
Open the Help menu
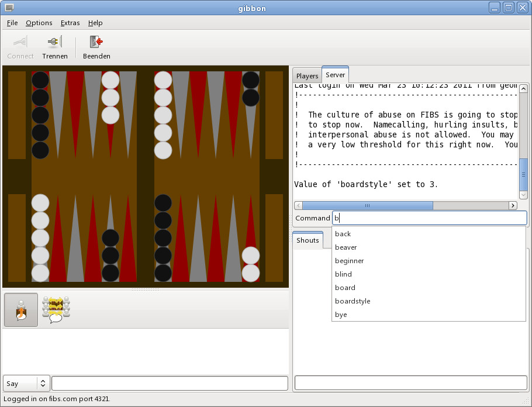pyautogui.click(x=95, y=23)
